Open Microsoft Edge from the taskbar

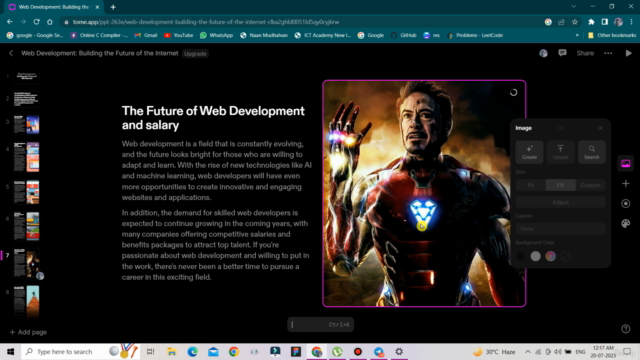point(192,351)
